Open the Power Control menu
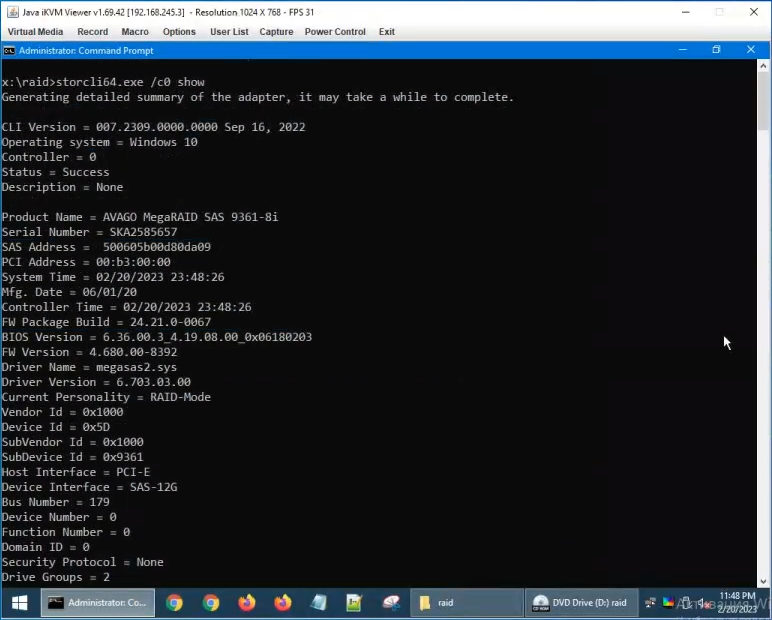The image size is (772, 620). pos(335,32)
